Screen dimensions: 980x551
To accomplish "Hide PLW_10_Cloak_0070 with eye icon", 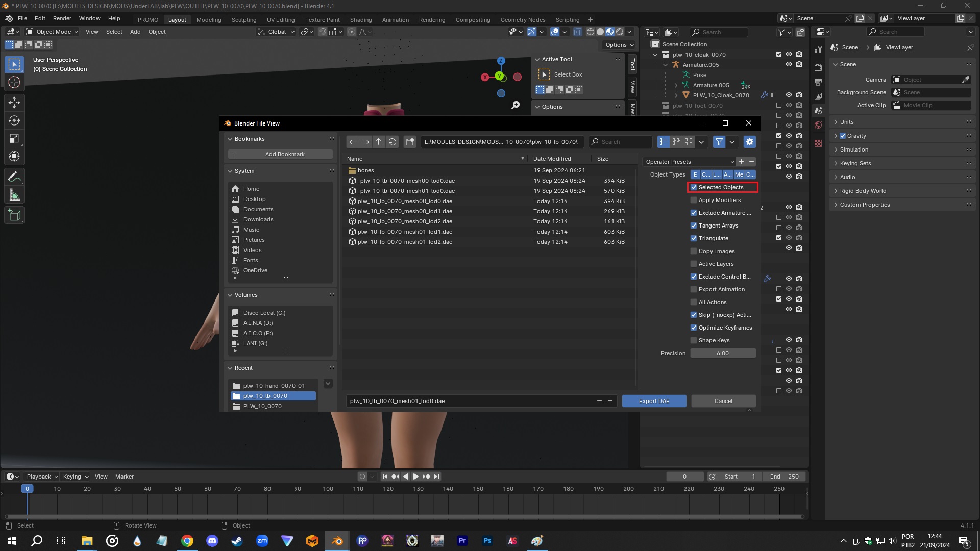I will click(x=789, y=95).
